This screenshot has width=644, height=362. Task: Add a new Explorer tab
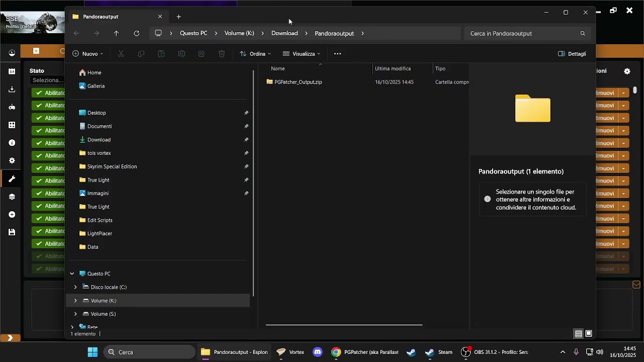[179, 17]
